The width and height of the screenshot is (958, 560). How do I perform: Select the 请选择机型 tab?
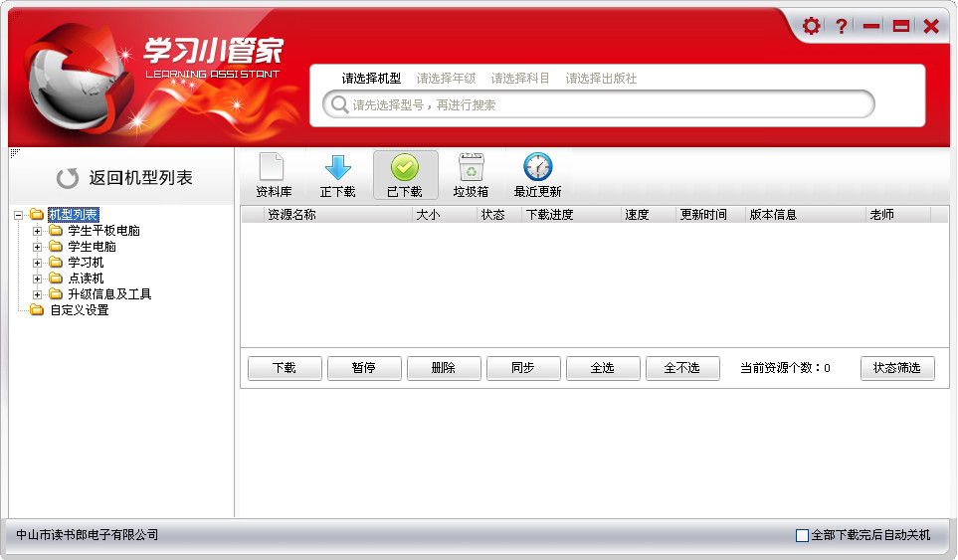pos(371,79)
